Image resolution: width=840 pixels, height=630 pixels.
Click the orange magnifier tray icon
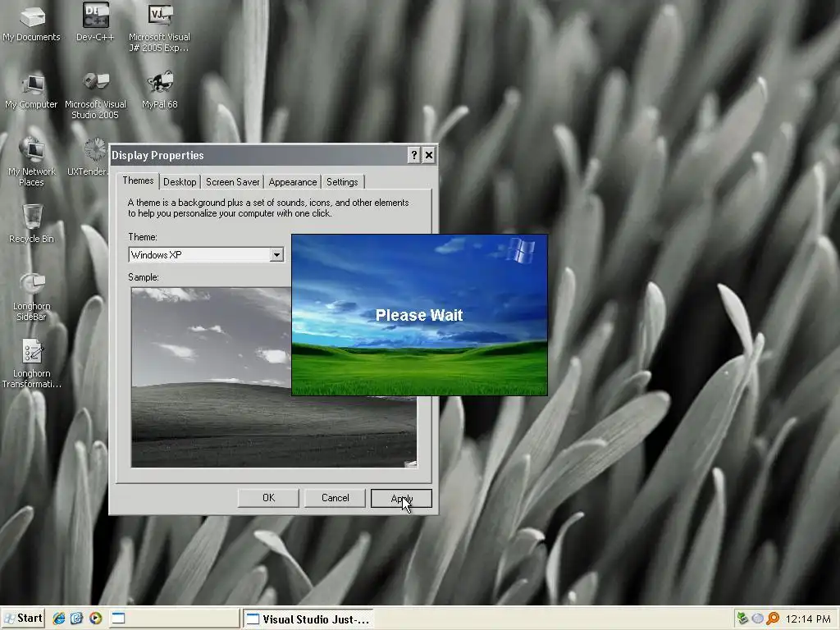click(x=773, y=619)
